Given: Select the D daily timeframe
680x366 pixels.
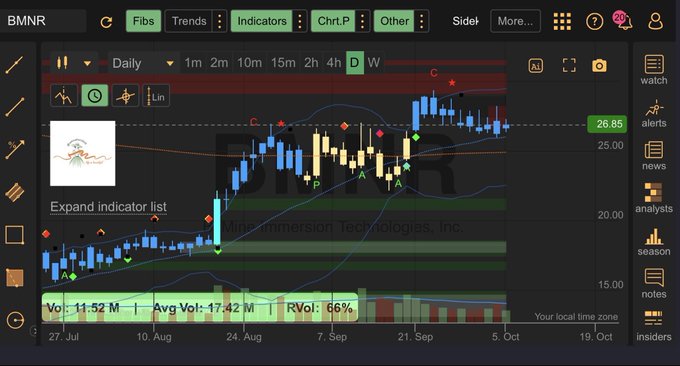Looking at the screenshot, I should [355, 63].
